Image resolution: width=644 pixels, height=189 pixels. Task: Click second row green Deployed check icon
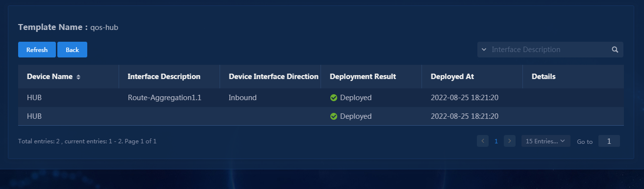pos(334,116)
